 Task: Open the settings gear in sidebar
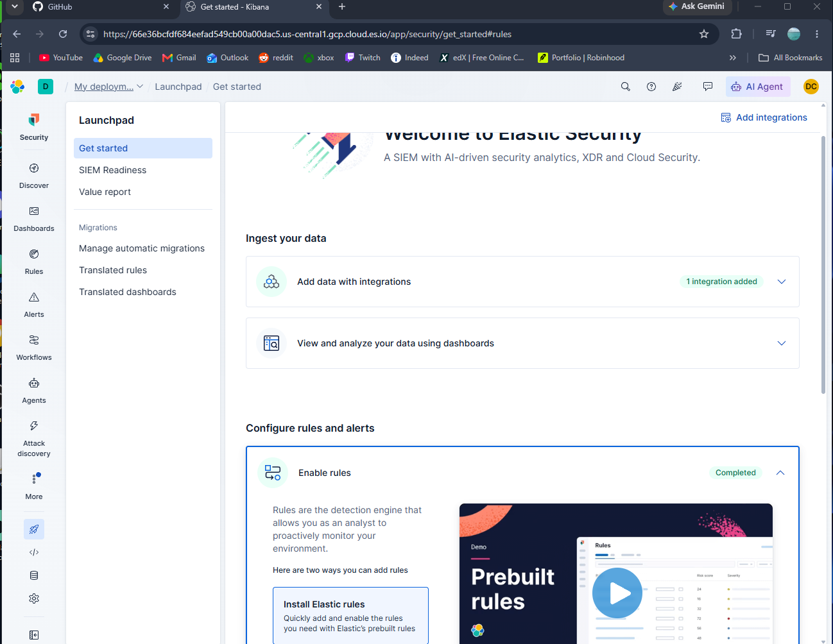[34, 598]
